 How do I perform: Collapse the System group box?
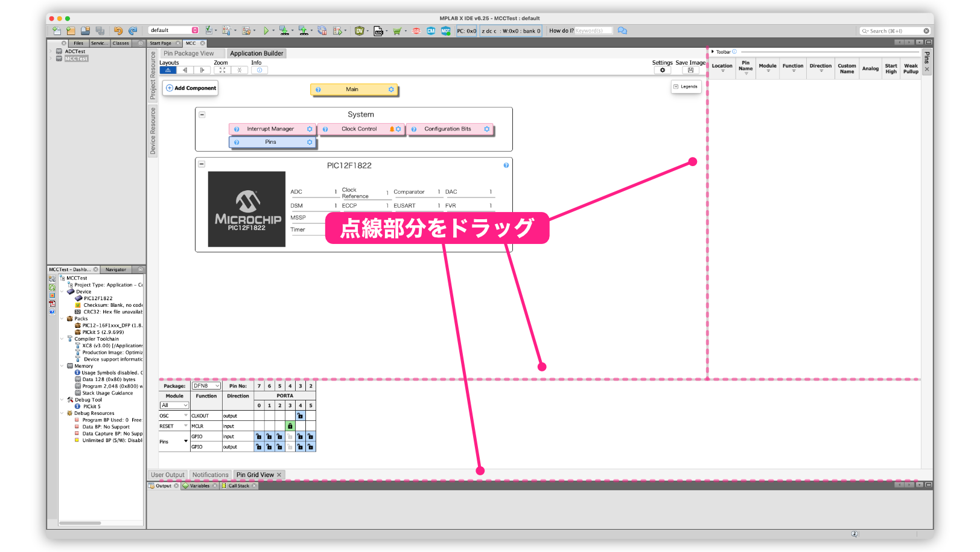pyautogui.click(x=202, y=115)
